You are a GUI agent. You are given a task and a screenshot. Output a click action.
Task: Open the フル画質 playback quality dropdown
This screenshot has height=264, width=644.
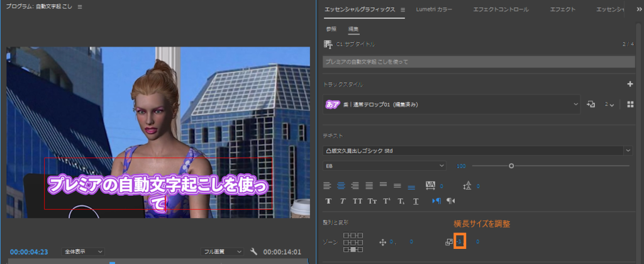[223, 251]
